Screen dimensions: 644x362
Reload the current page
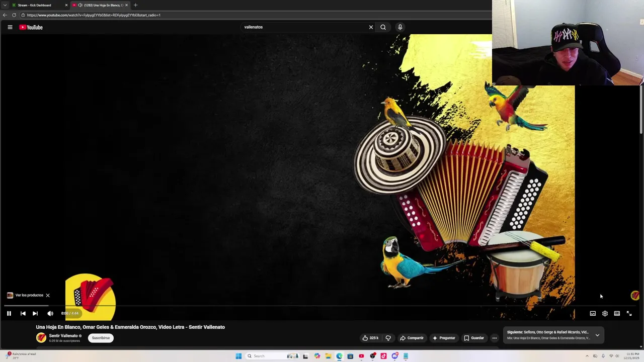pyautogui.click(x=14, y=15)
